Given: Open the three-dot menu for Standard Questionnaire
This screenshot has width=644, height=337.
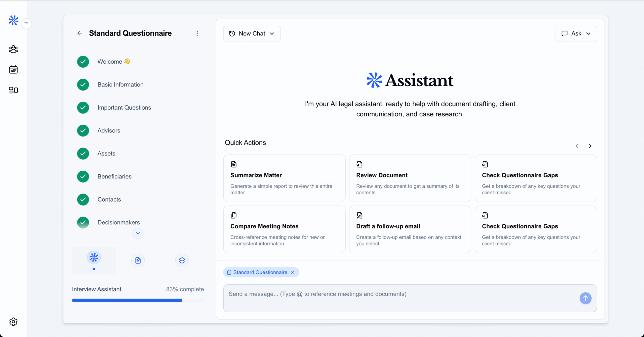Looking at the screenshot, I should pyautogui.click(x=197, y=33).
